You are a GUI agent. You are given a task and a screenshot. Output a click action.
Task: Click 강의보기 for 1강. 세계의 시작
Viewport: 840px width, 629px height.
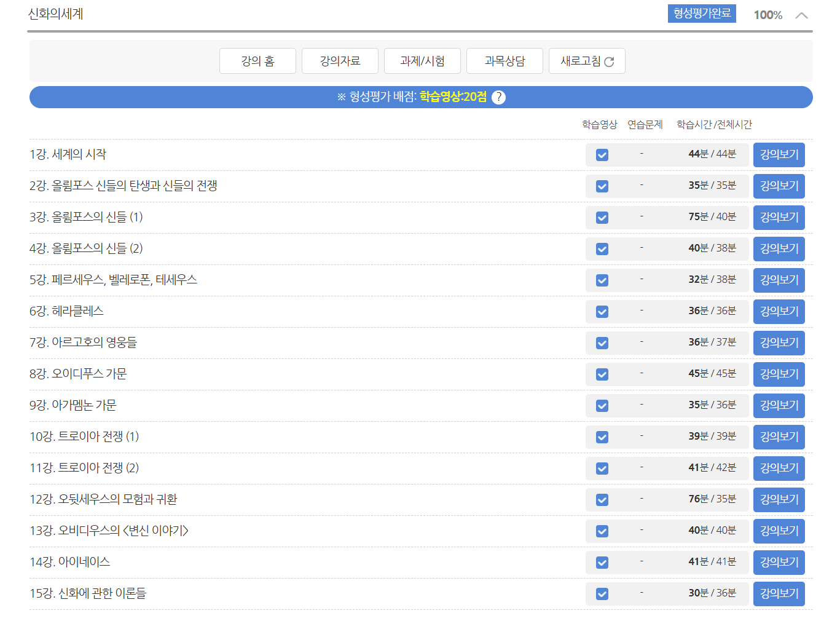click(x=779, y=155)
